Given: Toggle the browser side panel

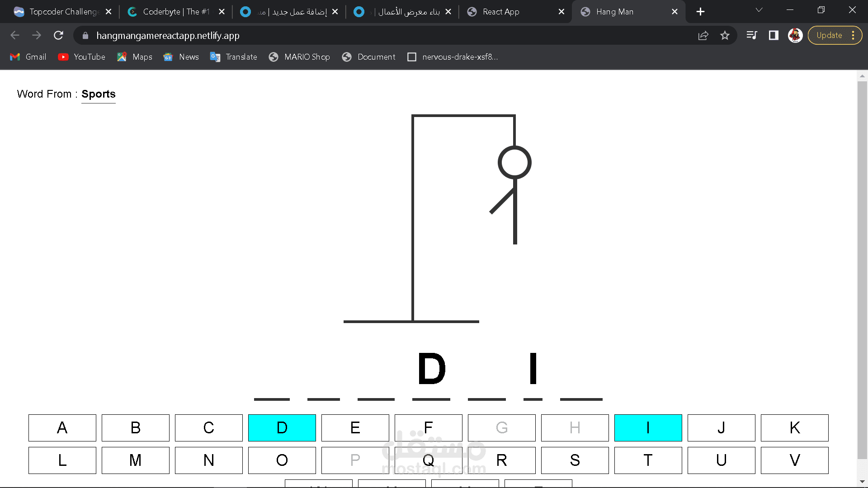Looking at the screenshot, I should pyautogui.click(x=774, y=35).
